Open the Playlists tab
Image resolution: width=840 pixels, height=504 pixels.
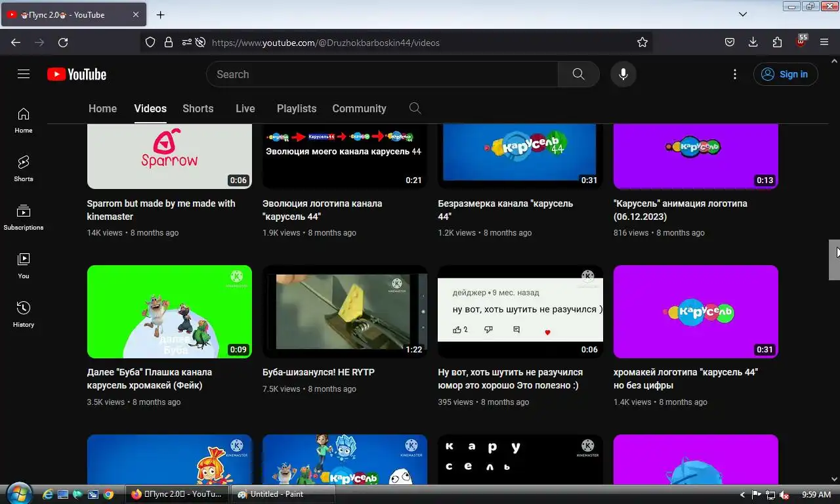[x=297, y=108]
